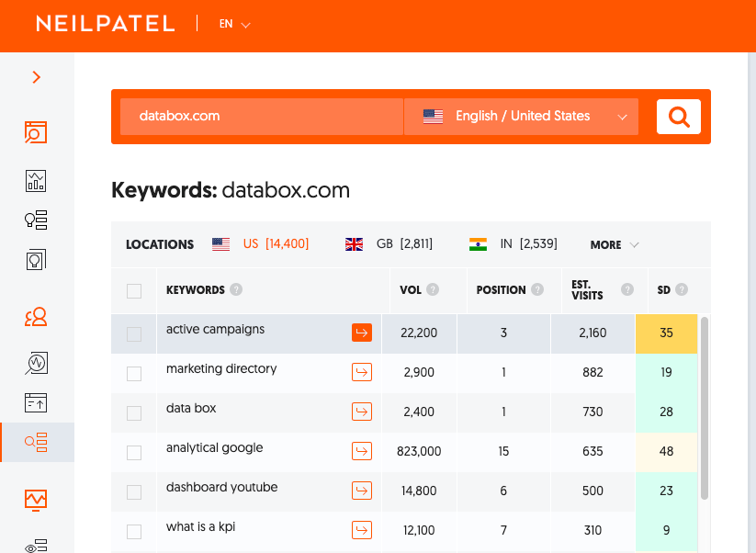The height and width of the screenshot is (553, 756).
Task: Open content ideas lightbulb page icon
Action: coord(36,259)
